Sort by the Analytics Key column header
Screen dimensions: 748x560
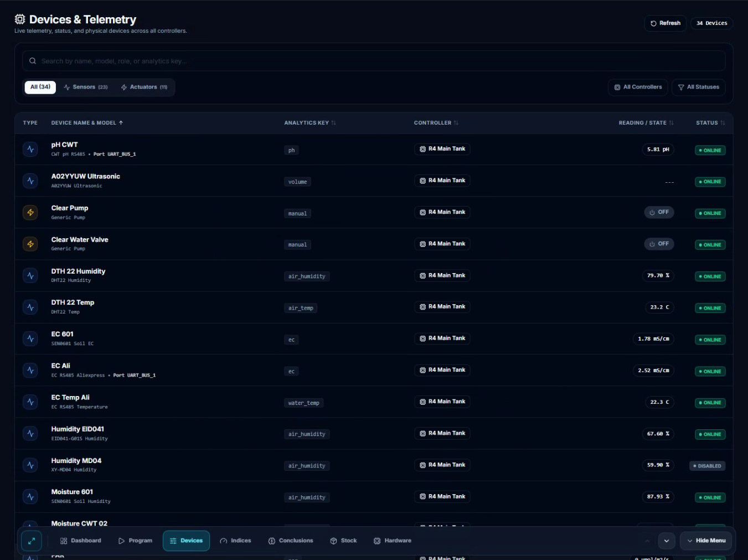(310, 123)
